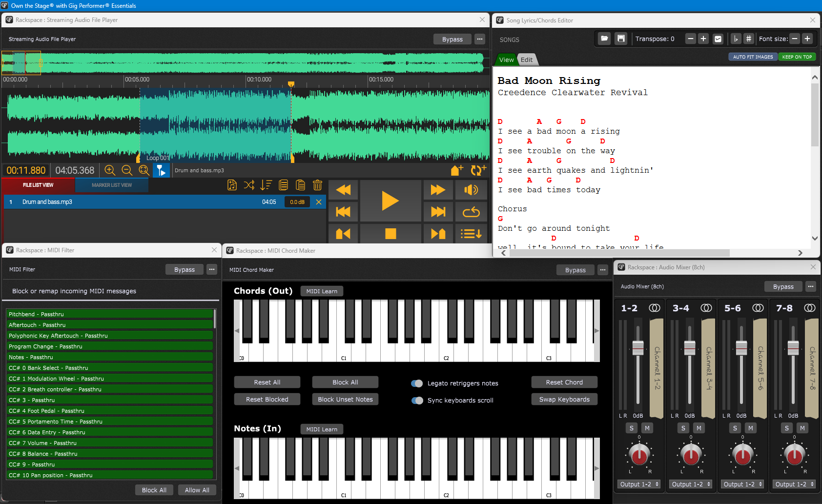Image resolution: width=822 pixels, height=504 pixels.
Task: Click the channel 1-2 volume fader handle
Action: coord(638,348)
